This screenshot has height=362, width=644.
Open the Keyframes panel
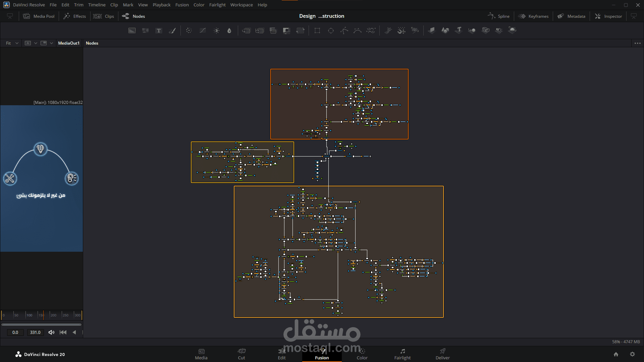tap(533, 16)
